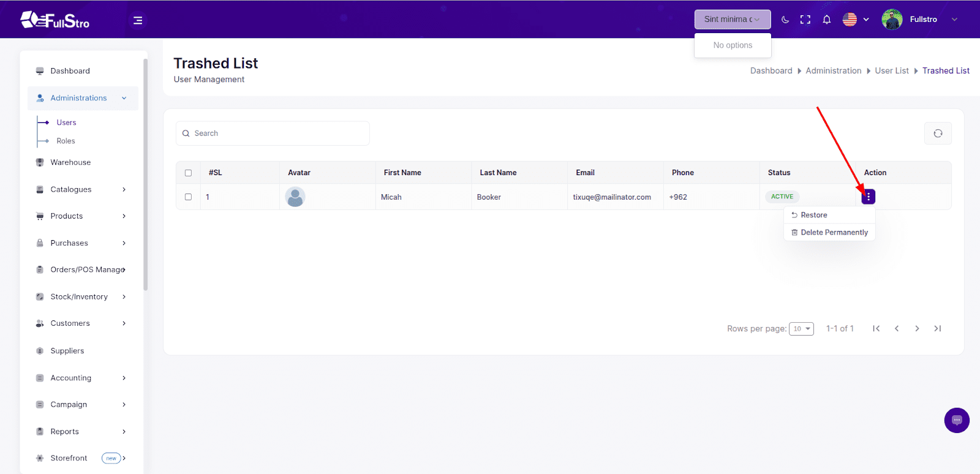Open User List breadcrumb link
Image resolution: width=980 pixels, height=474 pixels.
(891, 71)
